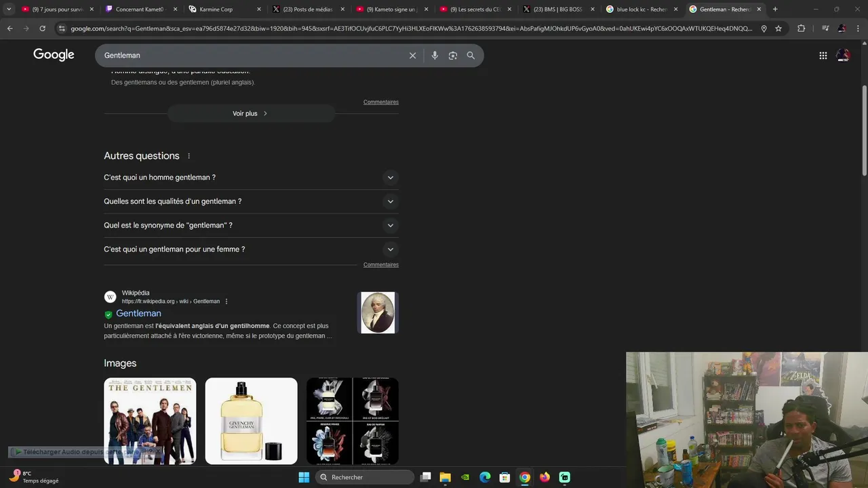This screenshot has width=868, height=488.
Task: Open Wikipedia portrait thumbnail
Action: pyautogui.click(x=378, y=312)
